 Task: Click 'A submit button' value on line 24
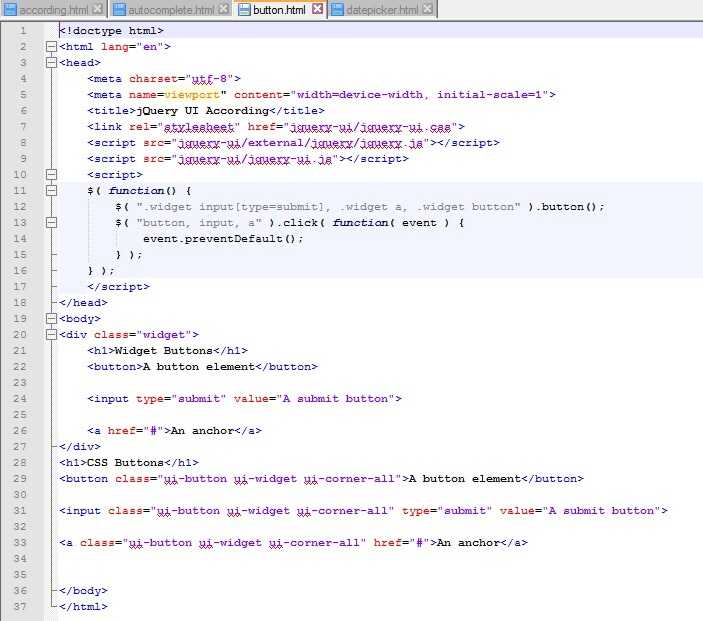click(336, 399)
